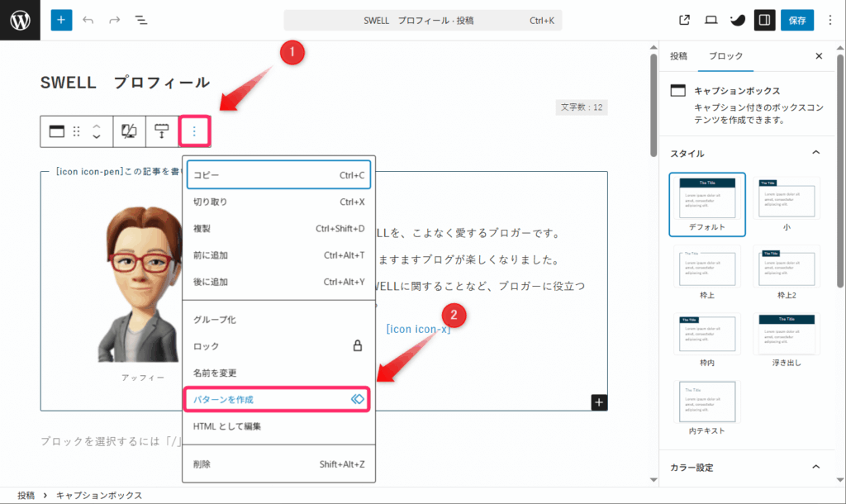Screen dimensions: 846x504
Task: Click the post title SWELL プロフィール
Action: (x=126, y=83)
